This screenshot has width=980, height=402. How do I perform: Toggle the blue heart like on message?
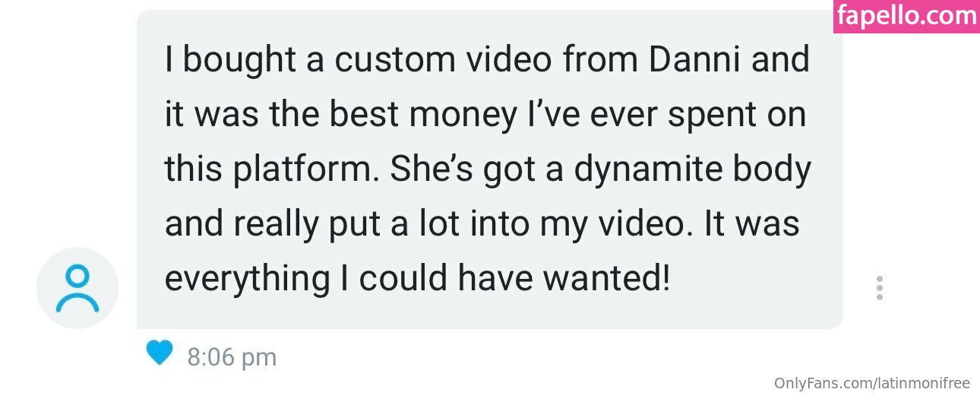click(x=159, y=353)
